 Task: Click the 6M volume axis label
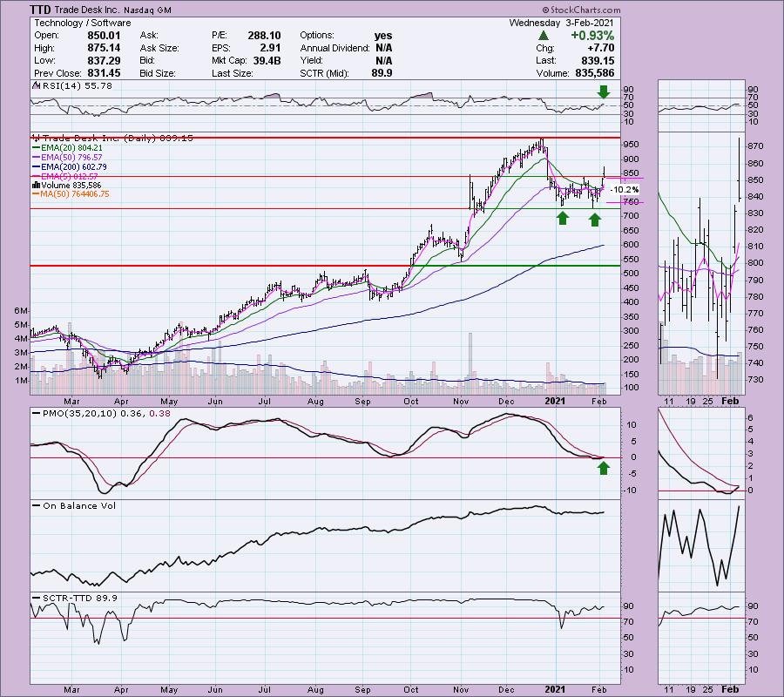point(21,311)
